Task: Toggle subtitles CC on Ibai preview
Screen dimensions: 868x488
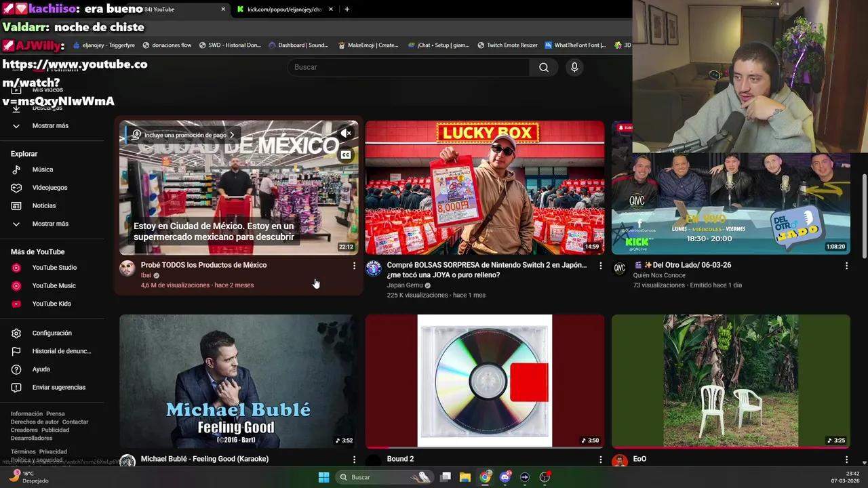Action: pyautogui.click(x=346, y=155)
